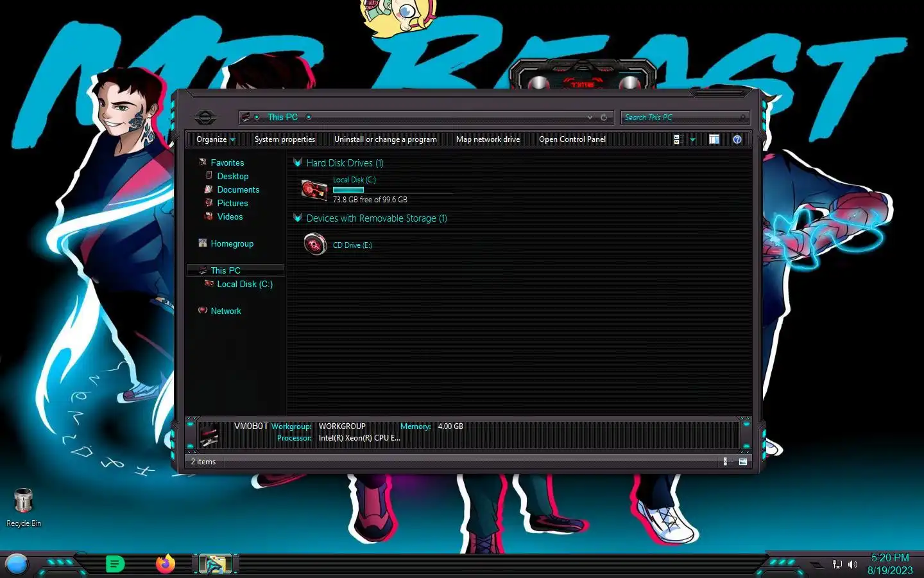924x578 pixels.
Task: Toggle the preview pane icon
Action: pyautogui.click(x=714, y=139)
